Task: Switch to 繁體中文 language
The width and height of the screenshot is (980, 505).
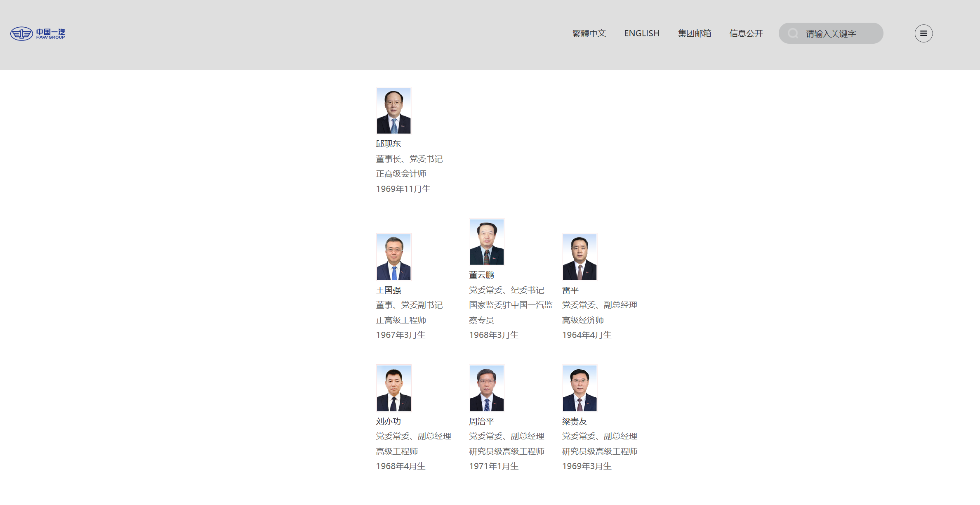Action: click(589, 33)
